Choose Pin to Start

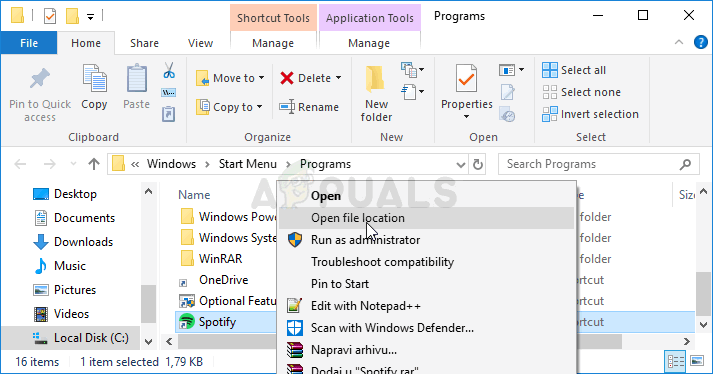(x=426, y=283)
